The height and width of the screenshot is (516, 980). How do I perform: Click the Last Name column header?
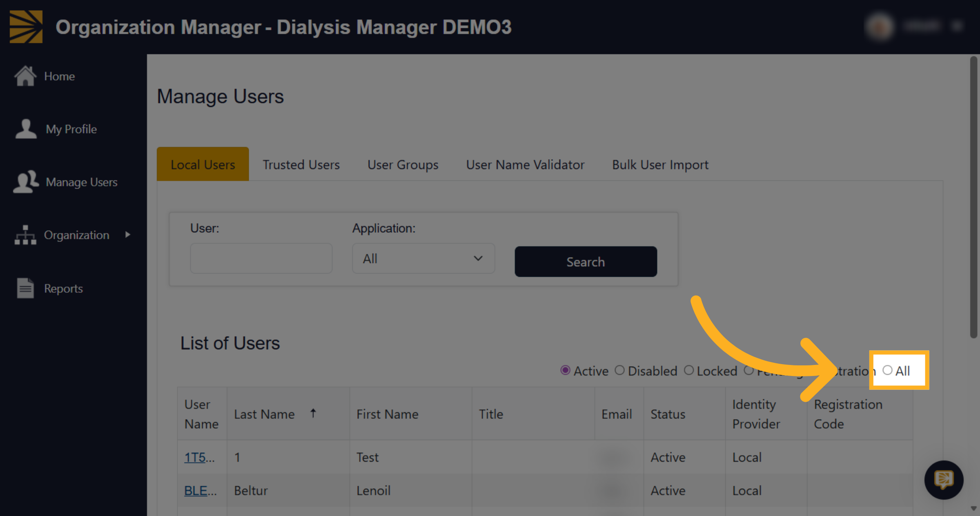288,414
